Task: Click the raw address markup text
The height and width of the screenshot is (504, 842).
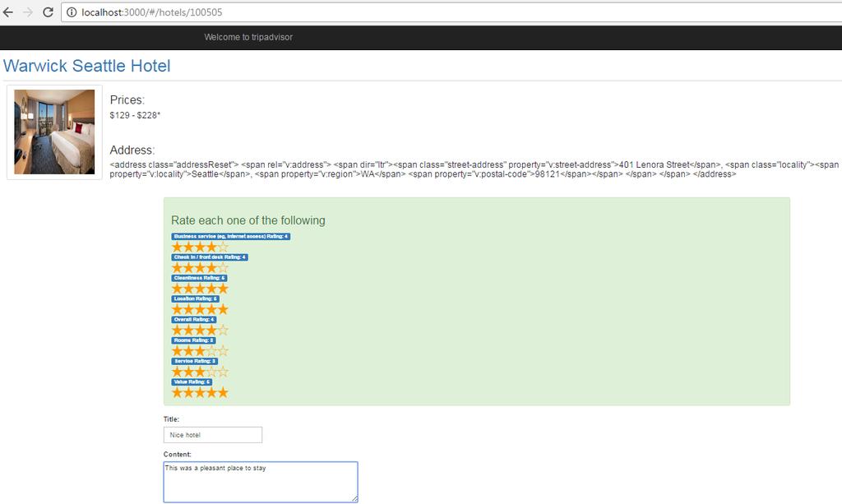Action: pos(474,169)
